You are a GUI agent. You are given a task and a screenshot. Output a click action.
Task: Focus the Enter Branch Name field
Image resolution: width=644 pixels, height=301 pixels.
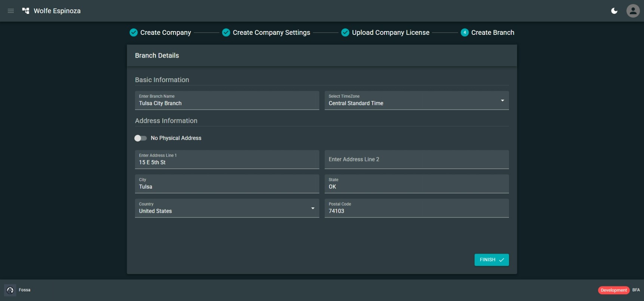[227, 101]
